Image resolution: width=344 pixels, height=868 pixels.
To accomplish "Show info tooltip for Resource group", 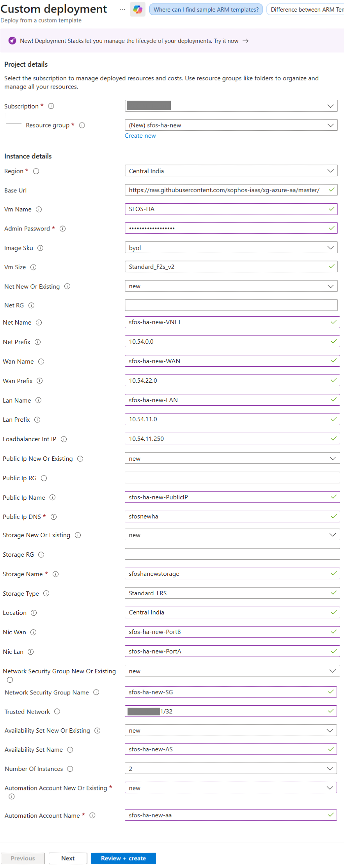I will tap(82, 125).
